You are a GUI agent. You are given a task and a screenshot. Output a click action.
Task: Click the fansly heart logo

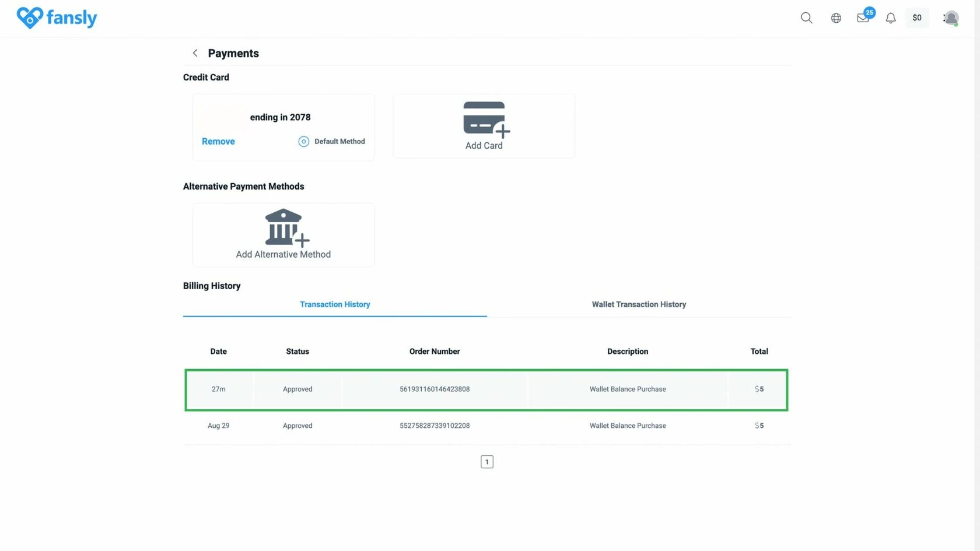click(30, 18)
